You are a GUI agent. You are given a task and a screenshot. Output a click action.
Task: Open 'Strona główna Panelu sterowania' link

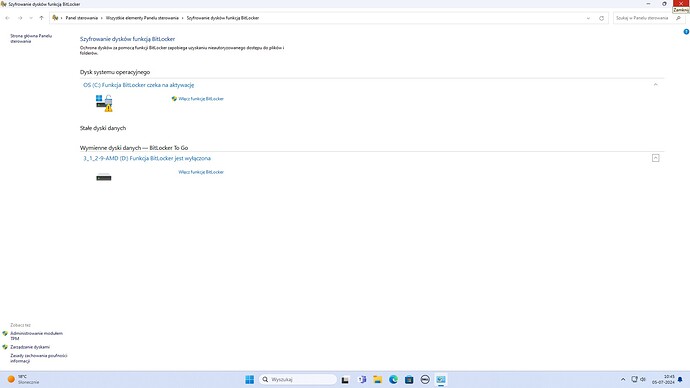point(31,39)
